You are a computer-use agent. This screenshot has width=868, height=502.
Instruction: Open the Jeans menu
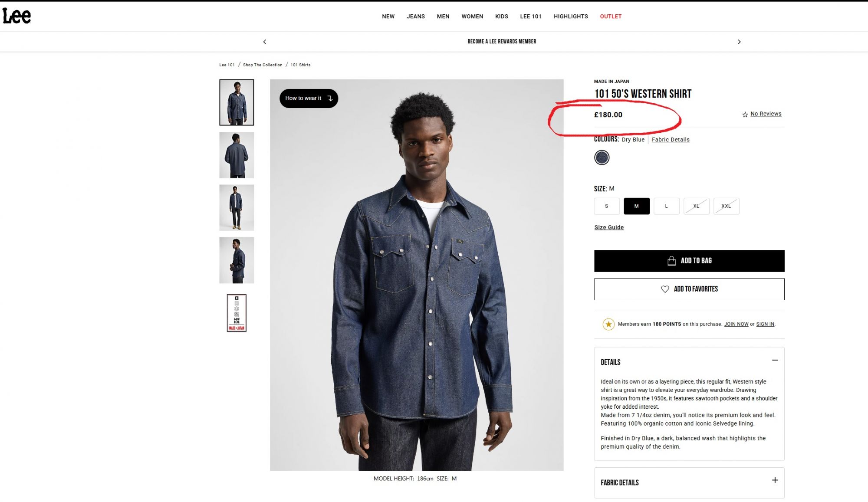pos(415,16)
